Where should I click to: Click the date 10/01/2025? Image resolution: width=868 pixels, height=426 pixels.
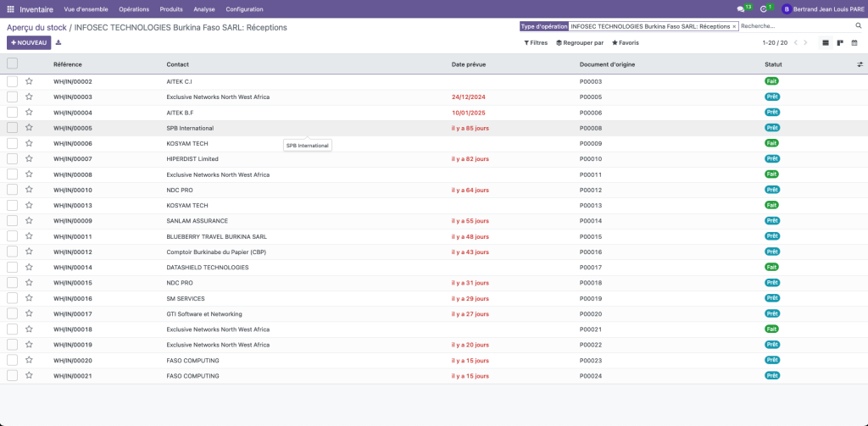coord(468,113)
